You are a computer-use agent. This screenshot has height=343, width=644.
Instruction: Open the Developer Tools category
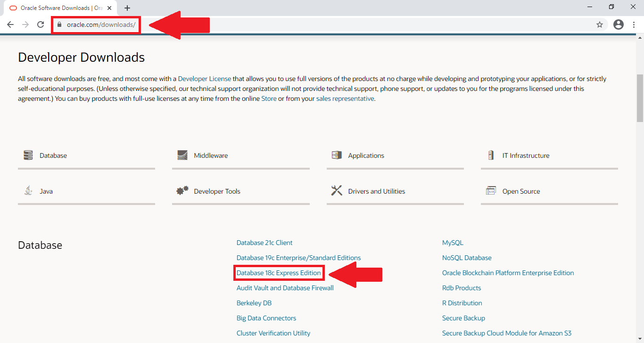click(x=240, y=192)
